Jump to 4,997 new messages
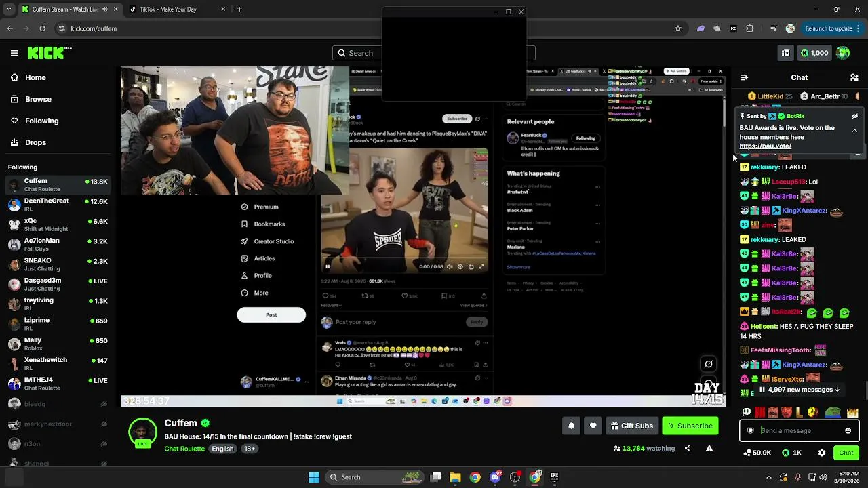Viewport: 868px width, 488px height. point(800,390)
